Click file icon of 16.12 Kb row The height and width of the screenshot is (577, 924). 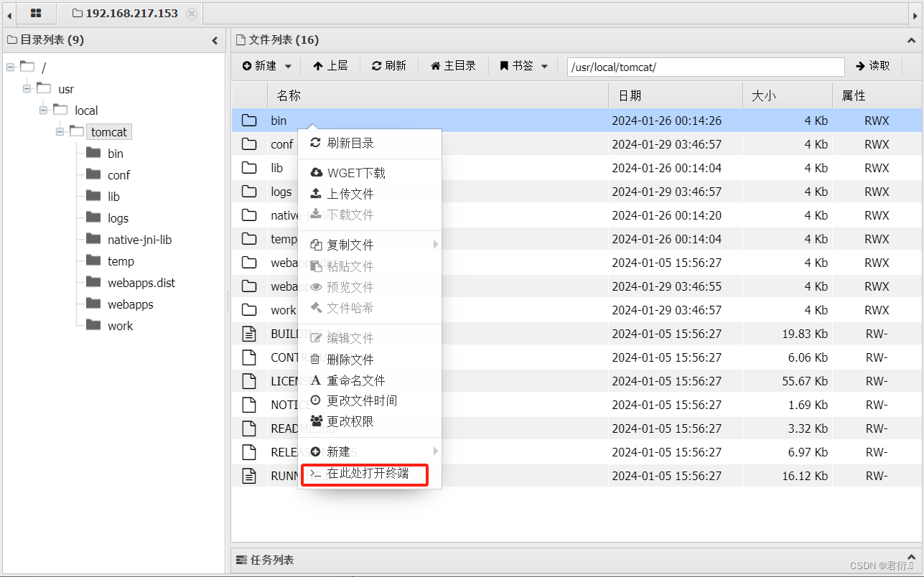coord(249,476)
